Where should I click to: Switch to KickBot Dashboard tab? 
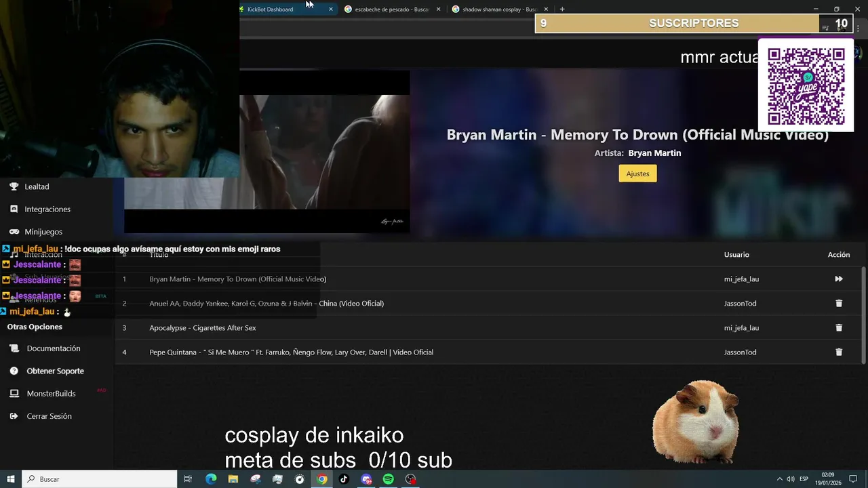(x=271, y=9)
